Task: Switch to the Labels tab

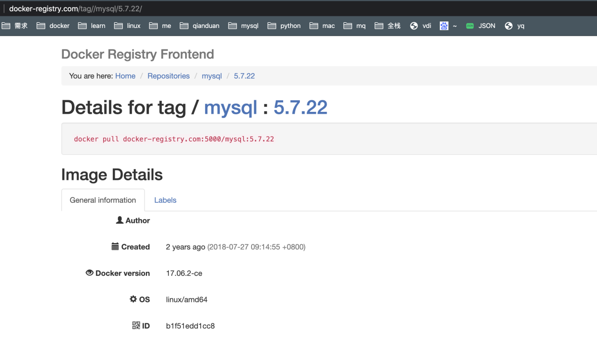Action: click(x=165, y=200)
